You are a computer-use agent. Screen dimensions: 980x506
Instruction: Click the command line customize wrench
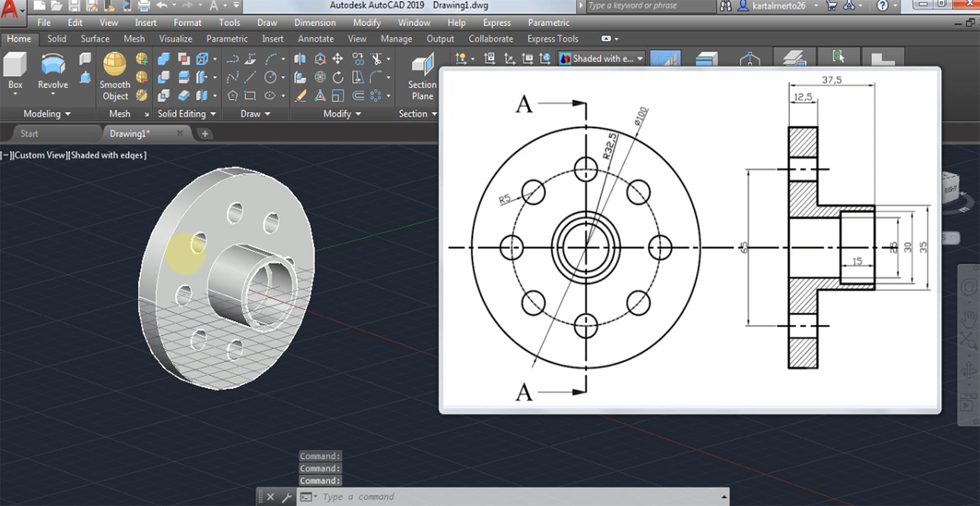coord(286,497)
